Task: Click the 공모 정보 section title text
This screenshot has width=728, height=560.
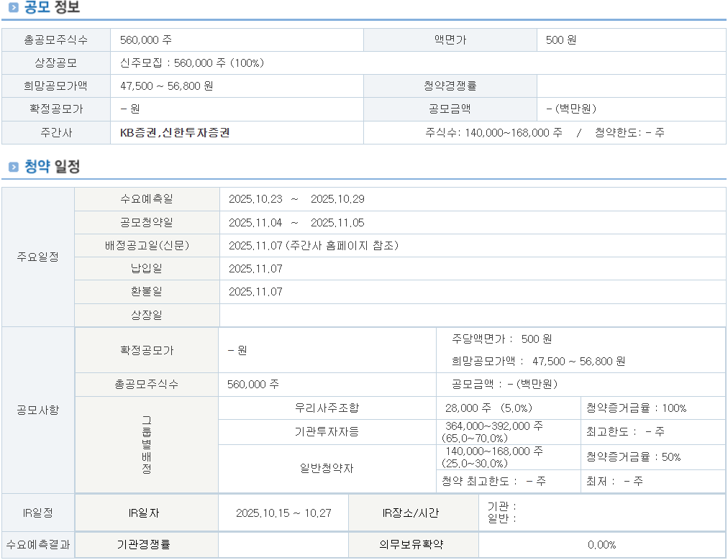Action: pyautogui.click(x=52, y=9)
